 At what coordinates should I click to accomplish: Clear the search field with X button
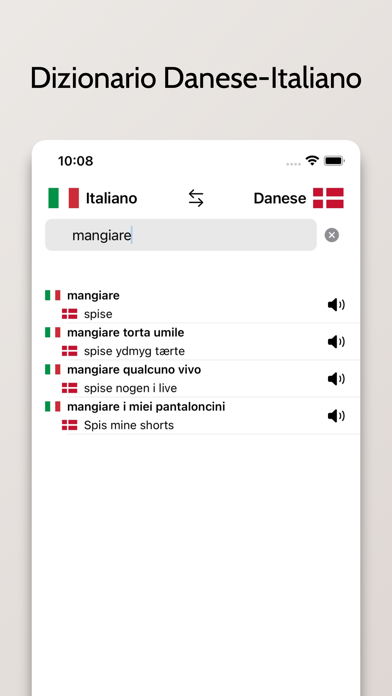click(x=332, y=235)
